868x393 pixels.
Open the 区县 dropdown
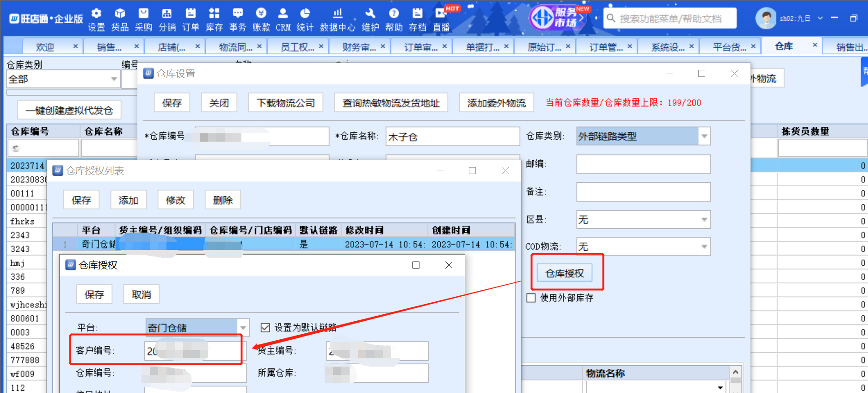(704, 219)
